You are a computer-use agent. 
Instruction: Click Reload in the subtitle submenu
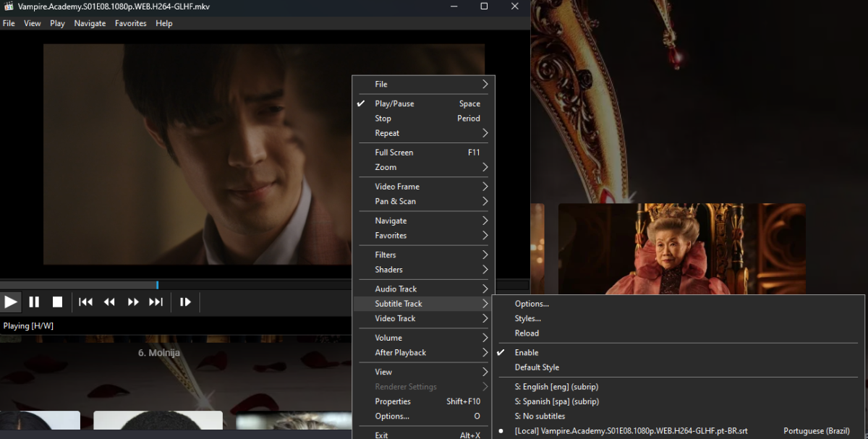click(527, 333)
